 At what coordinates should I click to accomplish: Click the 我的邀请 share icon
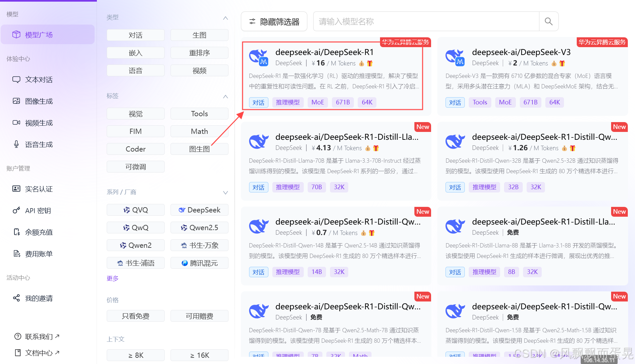pyautogui.click(x=16, y=298)
